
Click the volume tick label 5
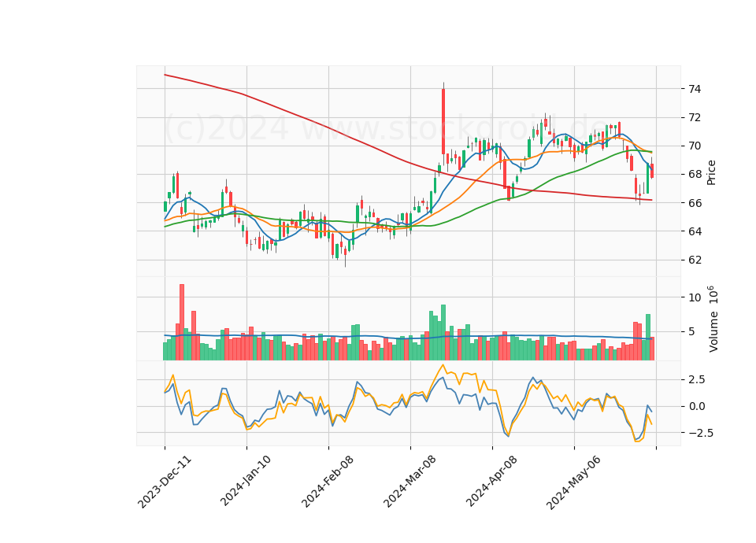point(691,331)
